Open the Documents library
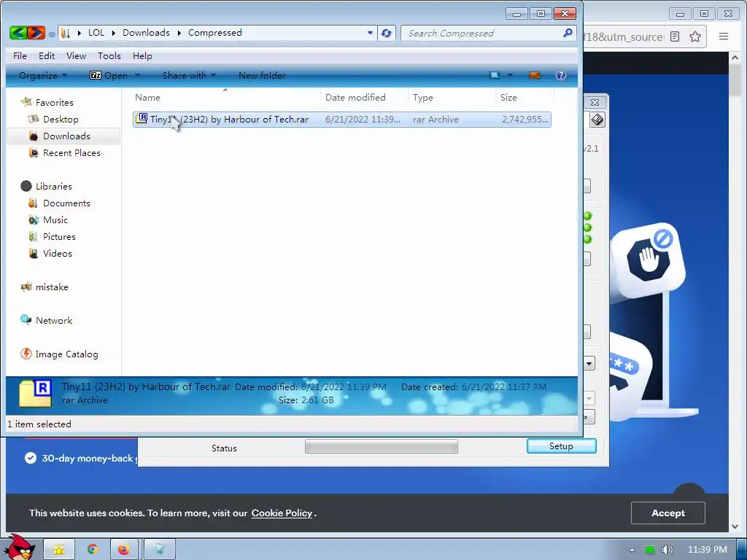 pyautogui.click(x=66, y=203)
